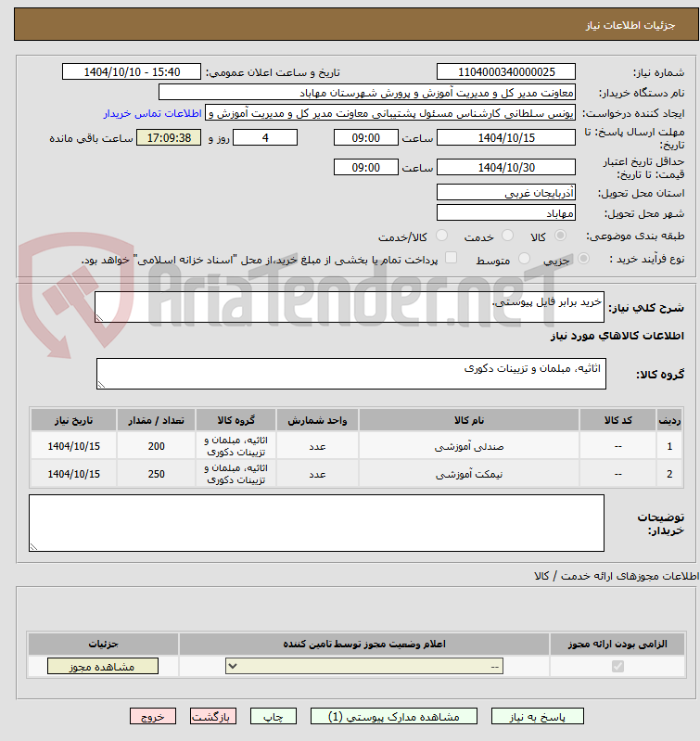This screenshot has height=741, width=700.
Task: Open the اطلاعات تماس خریدار link
Action: (153, 114)
